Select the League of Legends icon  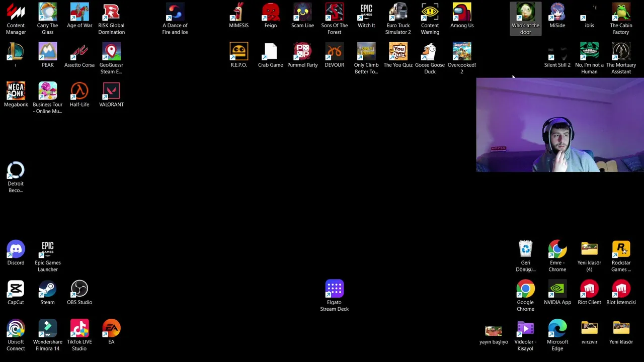pyautogui.click(x=16, y=55)
